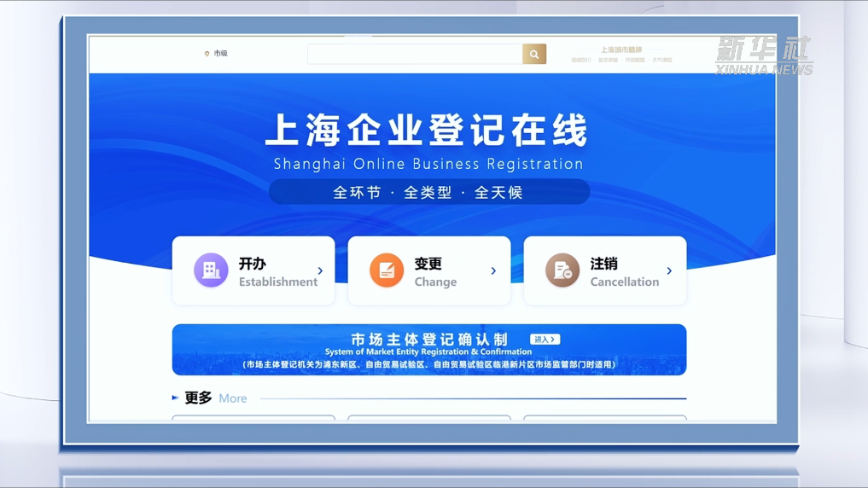868x488 pixels.
Task: Expand the Establishment card chevron arrow
Action: point(320,271)
